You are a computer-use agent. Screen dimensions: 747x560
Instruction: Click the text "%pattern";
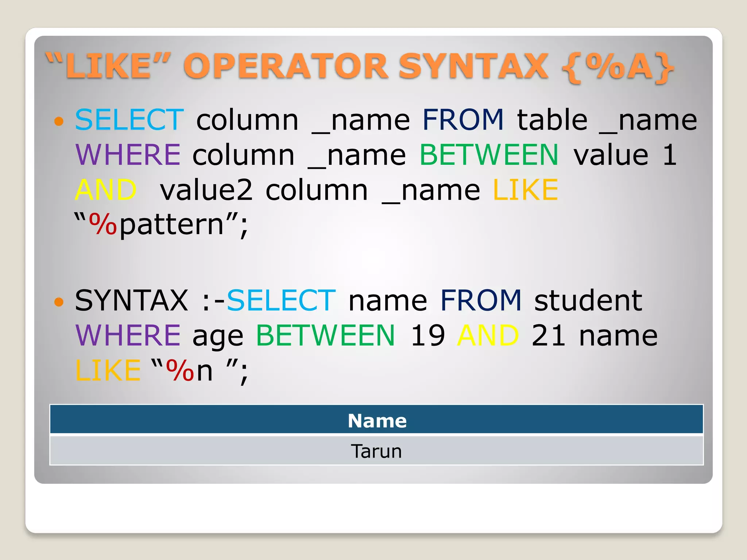point(161,225)
